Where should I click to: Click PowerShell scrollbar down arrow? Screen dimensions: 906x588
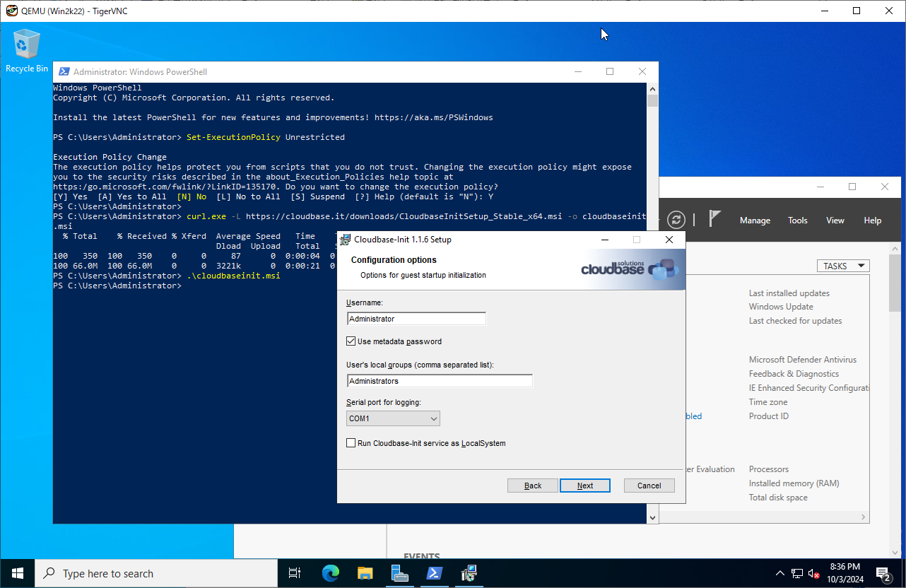coord(652,517)
